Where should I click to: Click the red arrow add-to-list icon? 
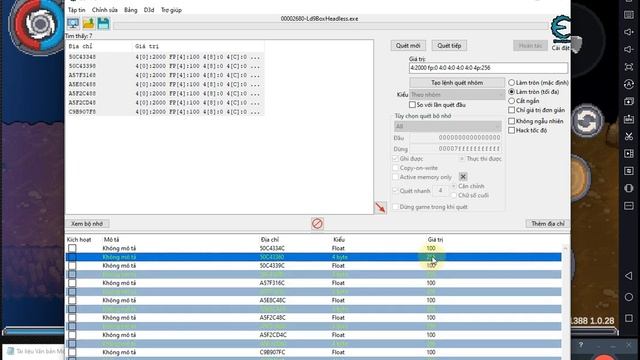click(380, 207)
